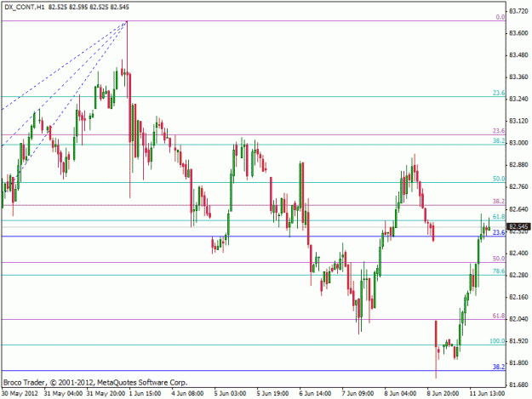Select the 8 Jun 20:00 time label
This screenshot has width=532, height=399.
click(443, 394)
